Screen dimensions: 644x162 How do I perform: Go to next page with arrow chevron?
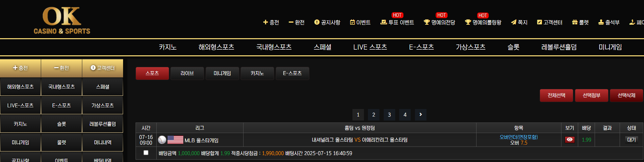(x=421, y=115)
